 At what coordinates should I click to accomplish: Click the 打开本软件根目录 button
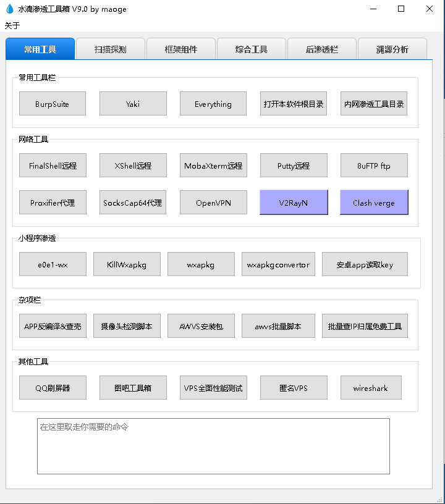(294, 104)
